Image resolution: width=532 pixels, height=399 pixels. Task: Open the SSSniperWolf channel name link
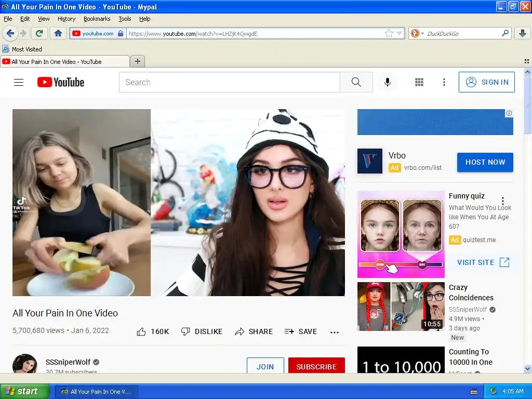pyautogui.click(x=68, y=362)
